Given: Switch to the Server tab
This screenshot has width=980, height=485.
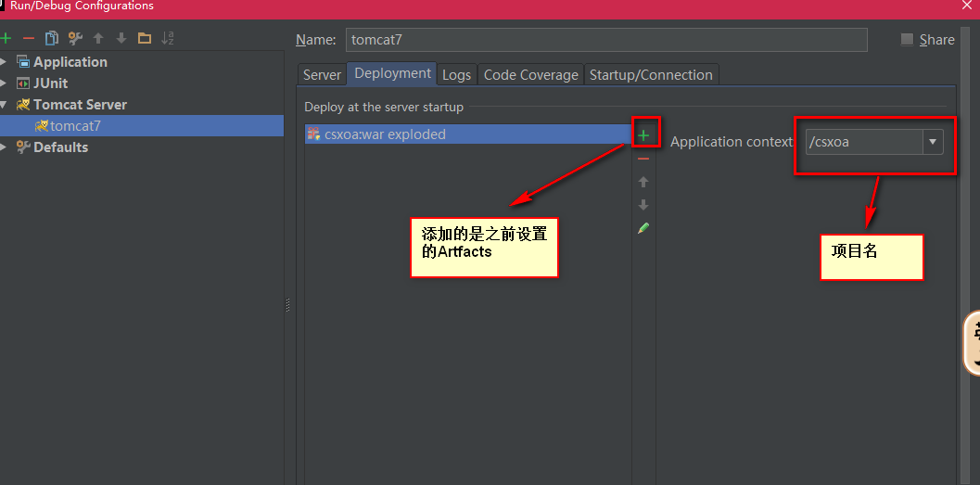Looking at the screenshot, I should click(322, 74).
